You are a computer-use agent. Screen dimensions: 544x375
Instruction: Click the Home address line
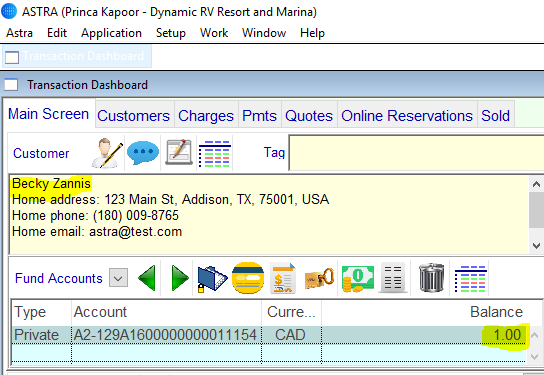(170, 199)
